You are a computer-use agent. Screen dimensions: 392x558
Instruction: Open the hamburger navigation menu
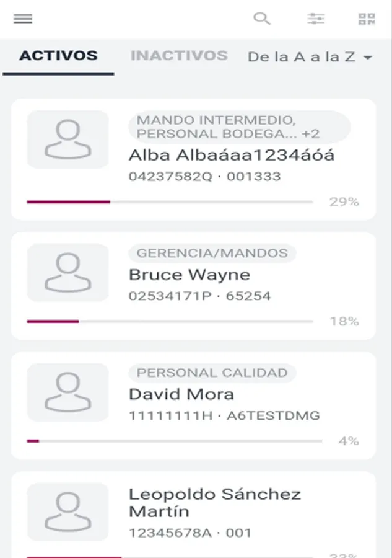pyautogui.click(x=23, y=19)
